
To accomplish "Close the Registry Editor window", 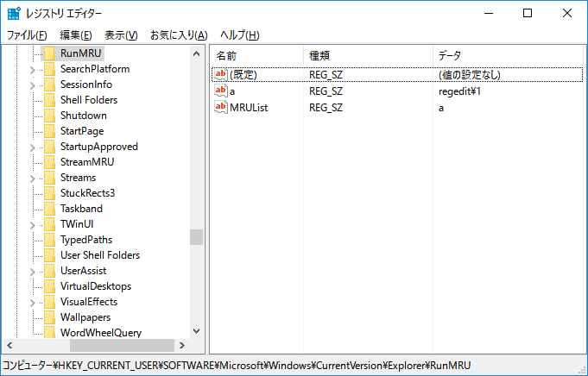I will point(567,14).
